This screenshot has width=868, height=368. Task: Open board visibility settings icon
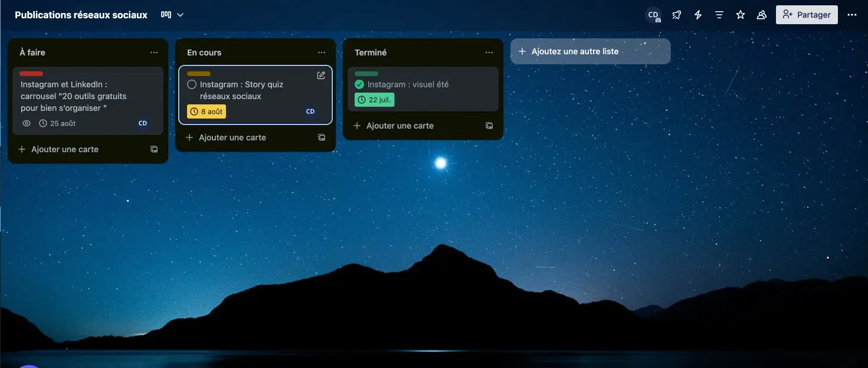point(762,15)
